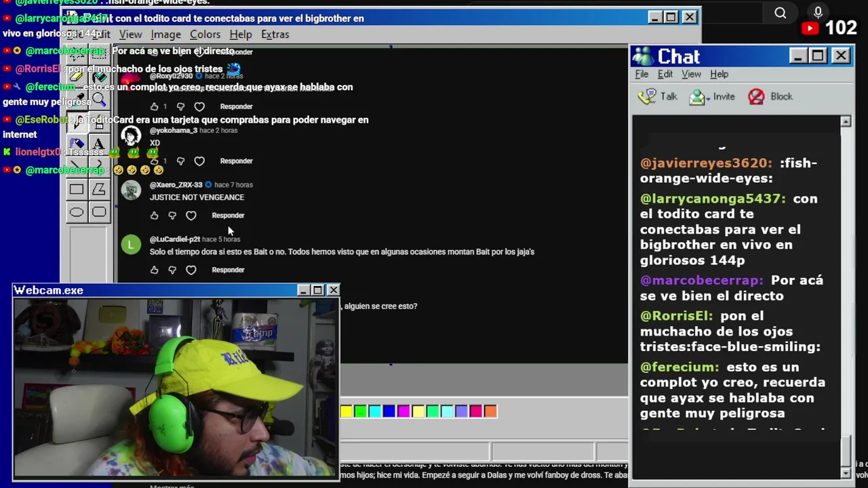Click the Talk icon in Chat

coord(648,96)
